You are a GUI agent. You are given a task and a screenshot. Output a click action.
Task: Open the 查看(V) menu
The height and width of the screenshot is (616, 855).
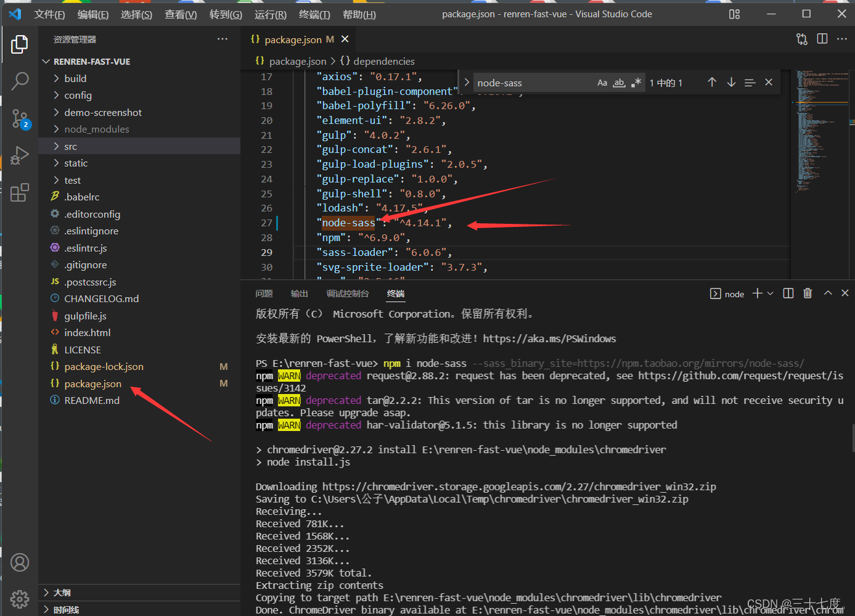tap(181, 14)
